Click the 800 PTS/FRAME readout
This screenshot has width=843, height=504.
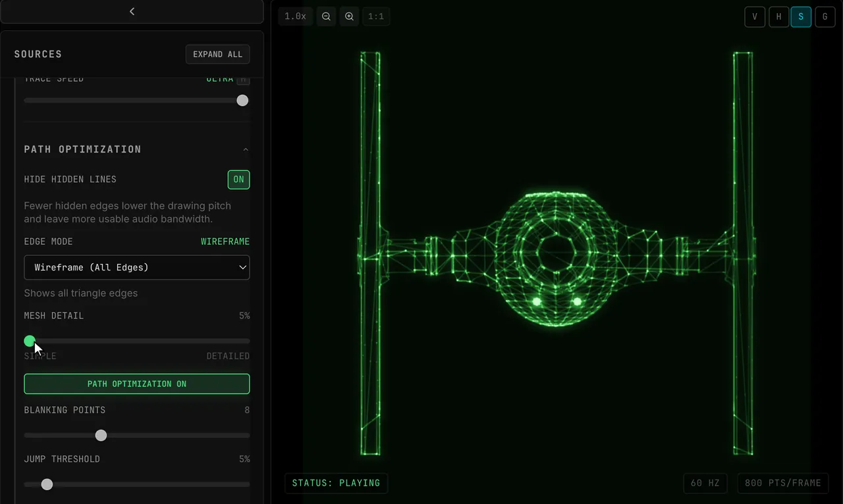coord(782,483)
